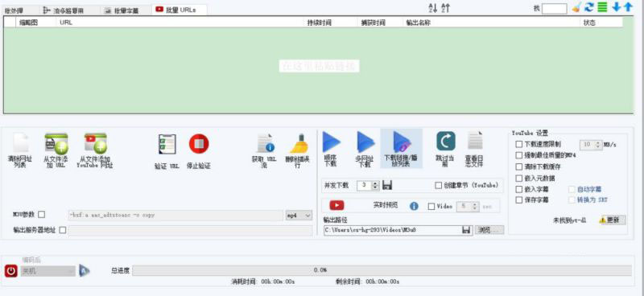Image resolution: width=644 pixels, height=296 pixels.
Task: Click the 从文件添加 URL icon
Action: pyautogui.click(x=56, y=143)
